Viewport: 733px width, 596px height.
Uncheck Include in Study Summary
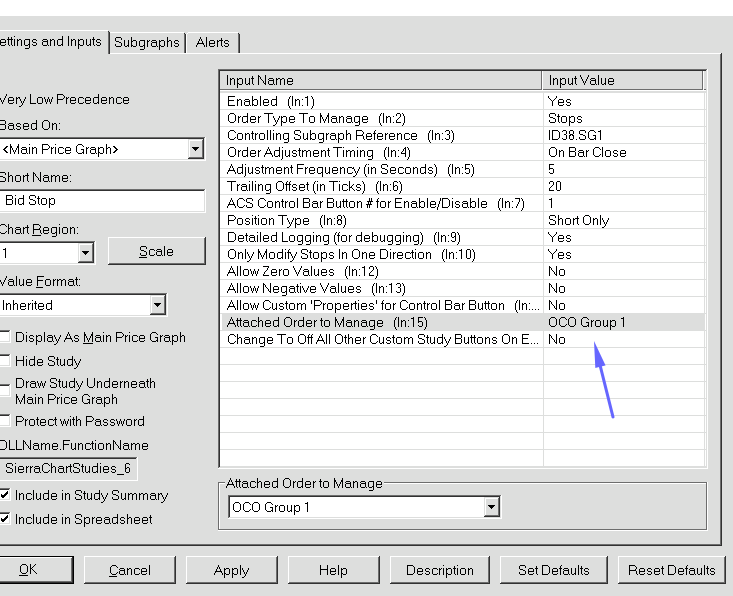tap(5, 494)
